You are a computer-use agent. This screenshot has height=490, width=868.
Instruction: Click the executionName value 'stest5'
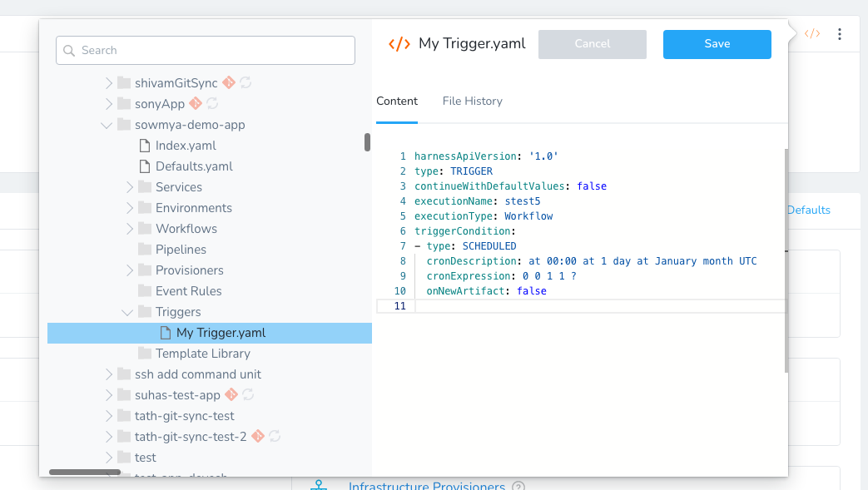[523, 201]
